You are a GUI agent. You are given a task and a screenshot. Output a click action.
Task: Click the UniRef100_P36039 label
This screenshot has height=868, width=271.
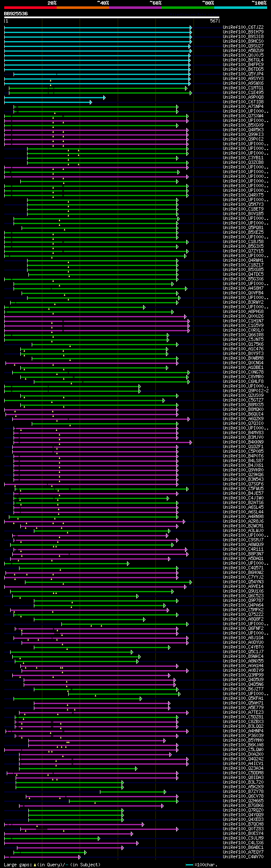pos(243,736)
